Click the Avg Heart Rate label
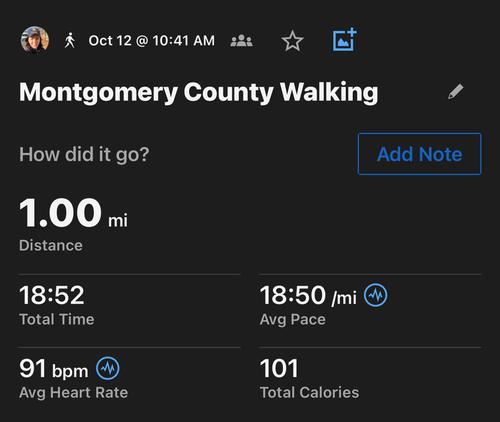 (x=73, y=393)
